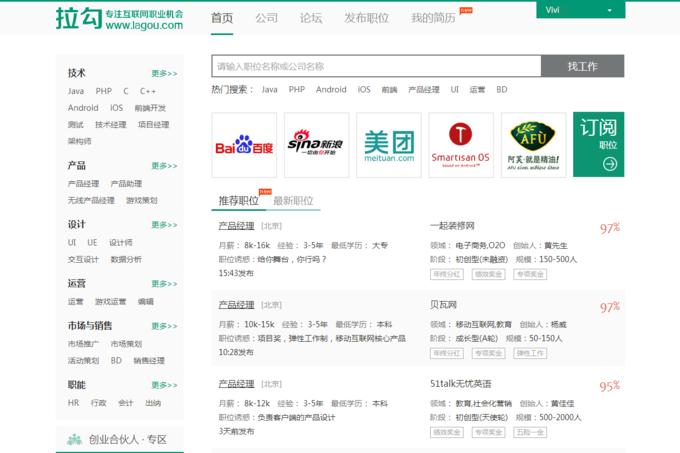Click the 订阅职位 green button
The image size is (680, 453).
pos(598,144)
